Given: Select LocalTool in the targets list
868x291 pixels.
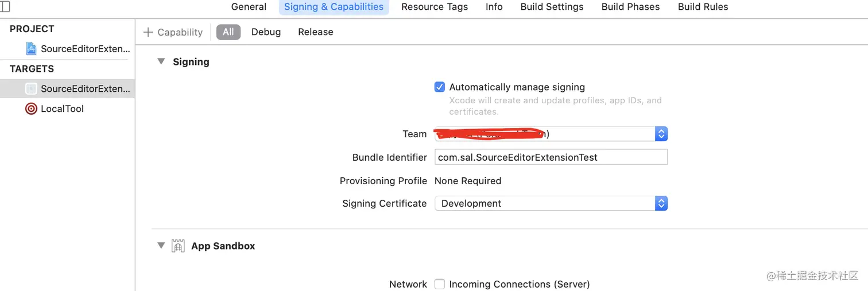Looking at the screenshot, I should click(x=62, y=108).
